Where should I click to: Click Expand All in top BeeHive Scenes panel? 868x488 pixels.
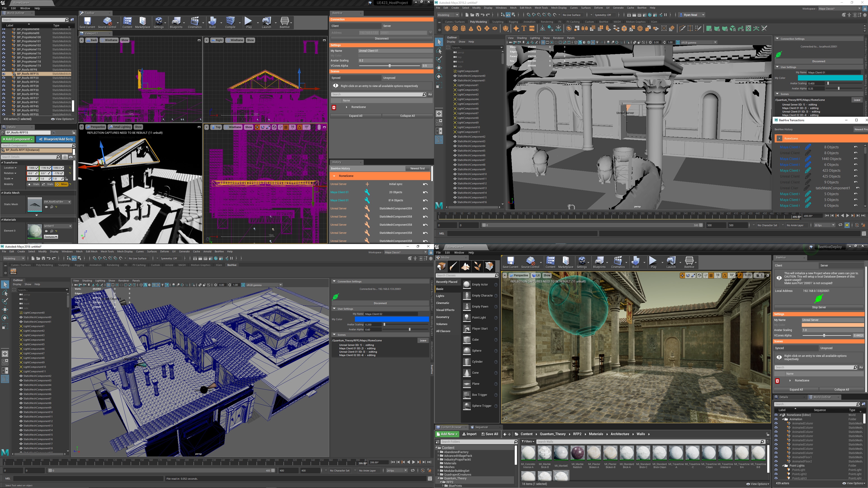(356, 116)
